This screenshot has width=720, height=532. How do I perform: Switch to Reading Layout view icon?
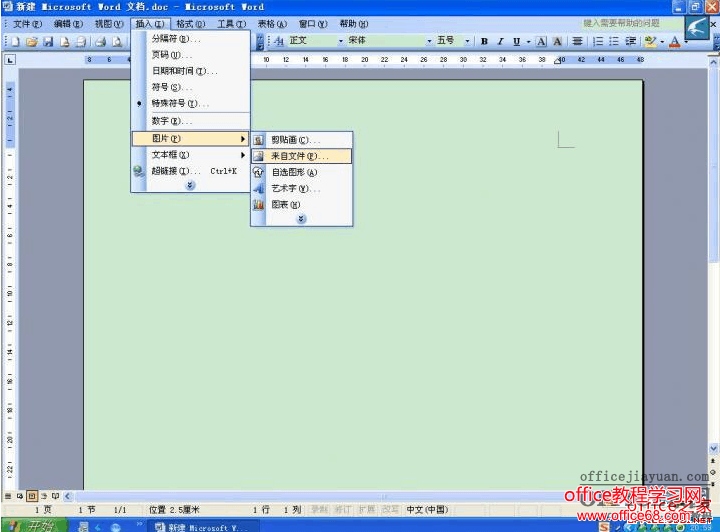click(x=56, y=496)
